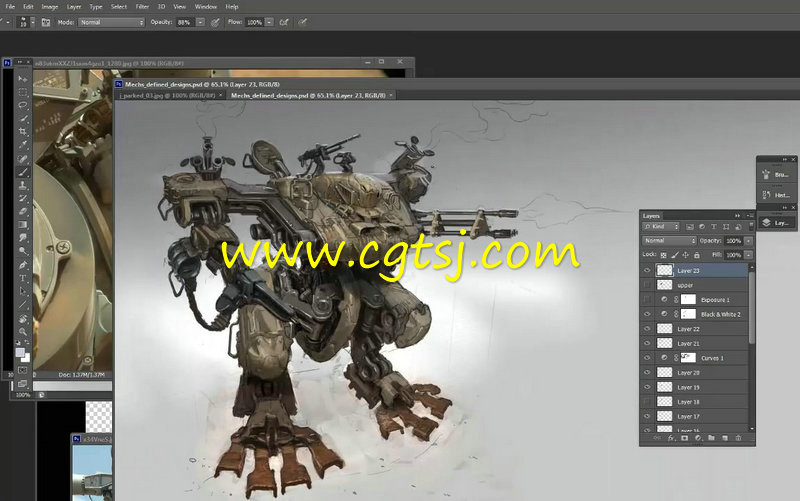Open Brush Preset picker arrow

click(x=33, y=22)
